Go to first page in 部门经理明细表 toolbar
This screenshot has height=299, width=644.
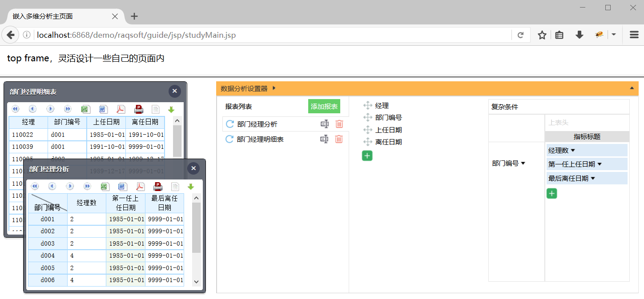[x=16, y=109]
